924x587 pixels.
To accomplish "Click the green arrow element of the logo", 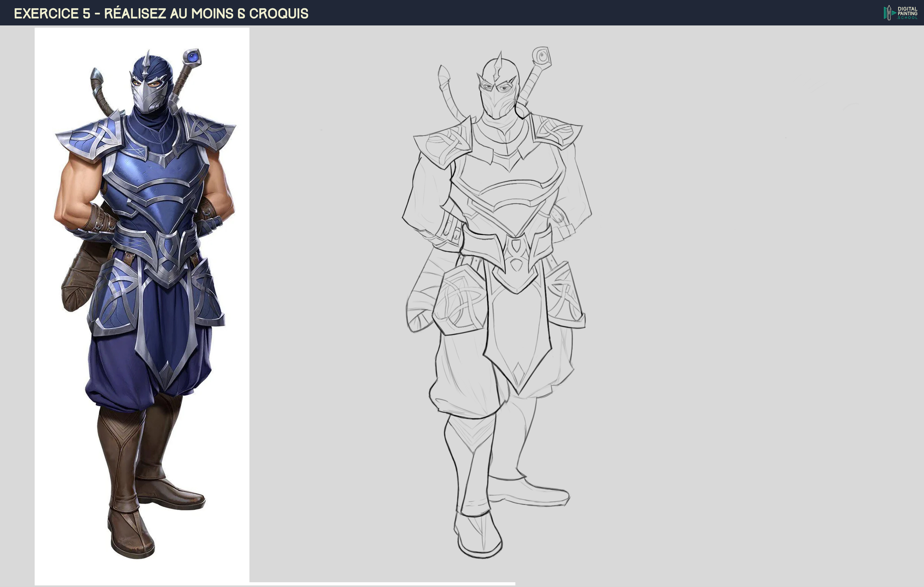I will pyautogui.click(x=894, y=13).
